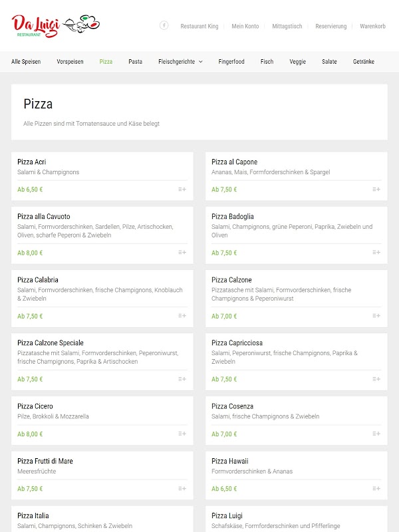Click add icon for Pizza alla Cavuoto
Image resolution: width=399 pixels, height=532 pixels.
tap(182, 253)
